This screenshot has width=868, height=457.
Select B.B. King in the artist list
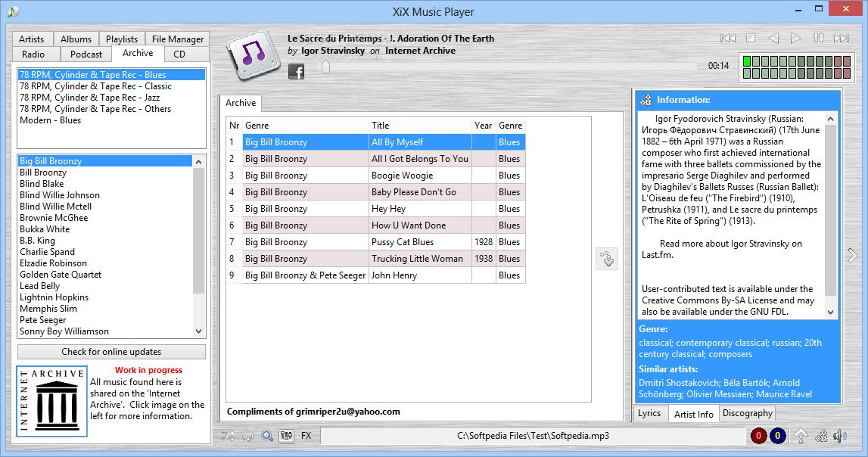coord(105,241)
